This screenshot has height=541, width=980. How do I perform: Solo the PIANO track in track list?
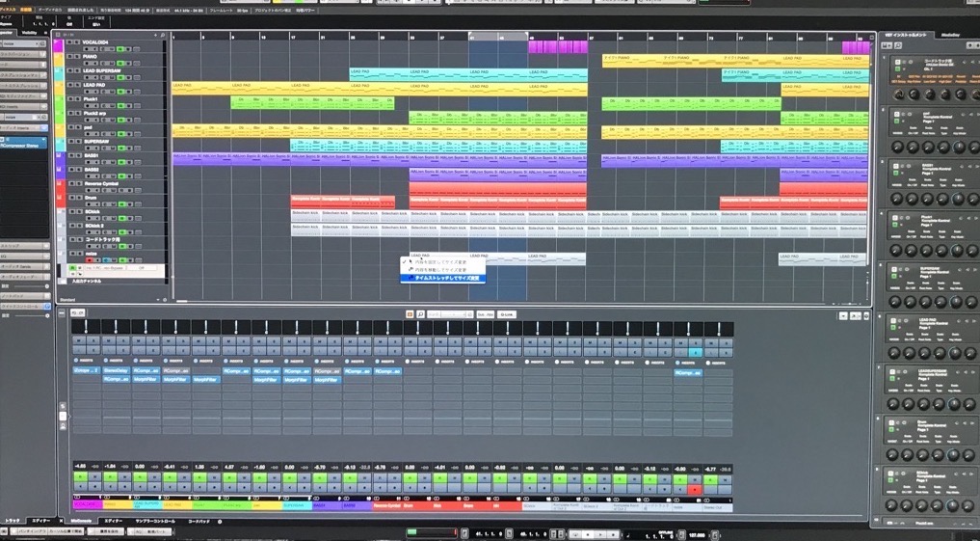point(77,56)
